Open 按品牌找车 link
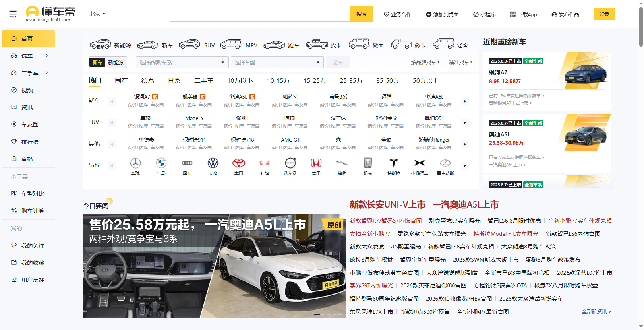 click(425, 62)
